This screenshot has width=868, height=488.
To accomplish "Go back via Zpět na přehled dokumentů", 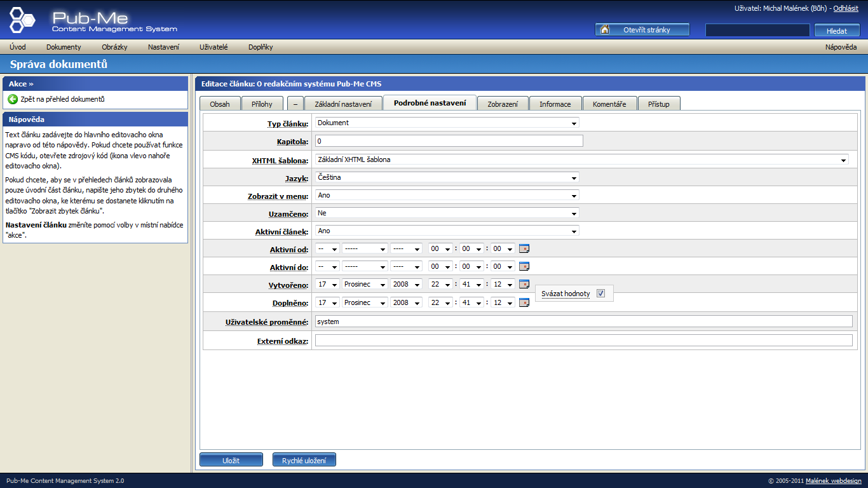I will pos(57,99).
